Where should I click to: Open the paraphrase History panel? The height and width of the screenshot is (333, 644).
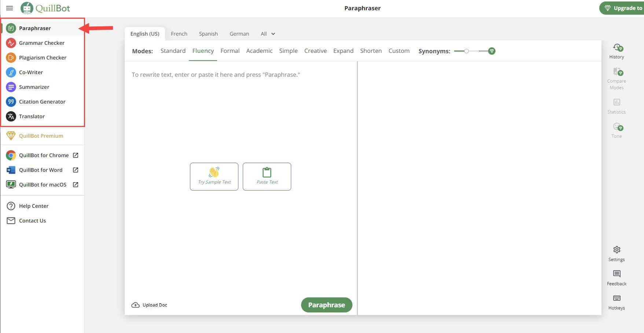tap(616, 51)
